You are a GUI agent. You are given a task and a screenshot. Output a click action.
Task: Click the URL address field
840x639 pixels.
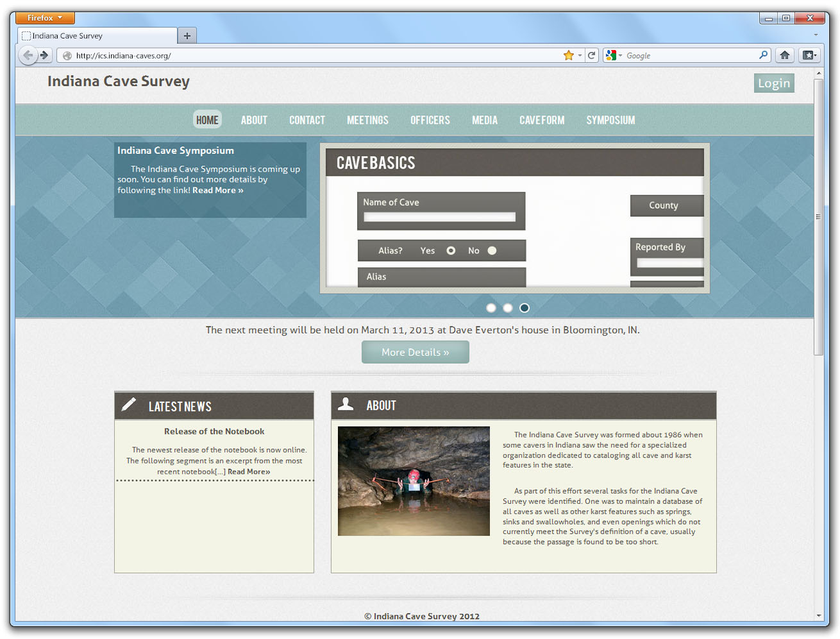314,56
